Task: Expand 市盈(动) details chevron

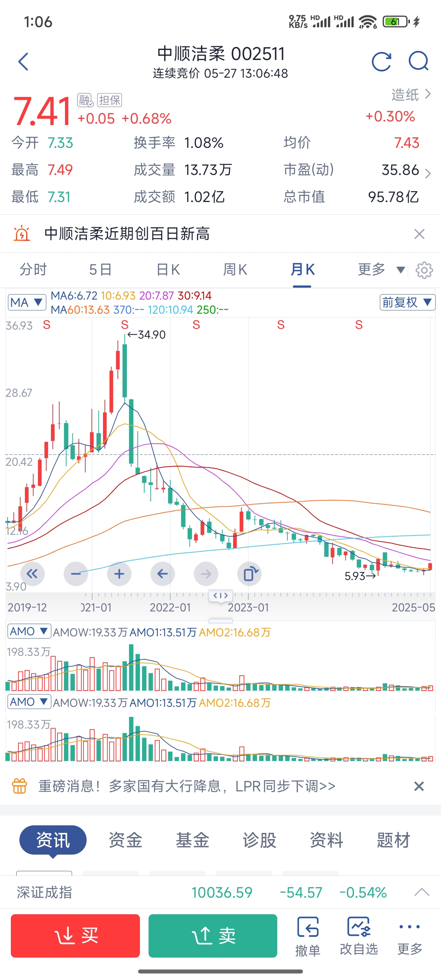Action: pos(428,173)
